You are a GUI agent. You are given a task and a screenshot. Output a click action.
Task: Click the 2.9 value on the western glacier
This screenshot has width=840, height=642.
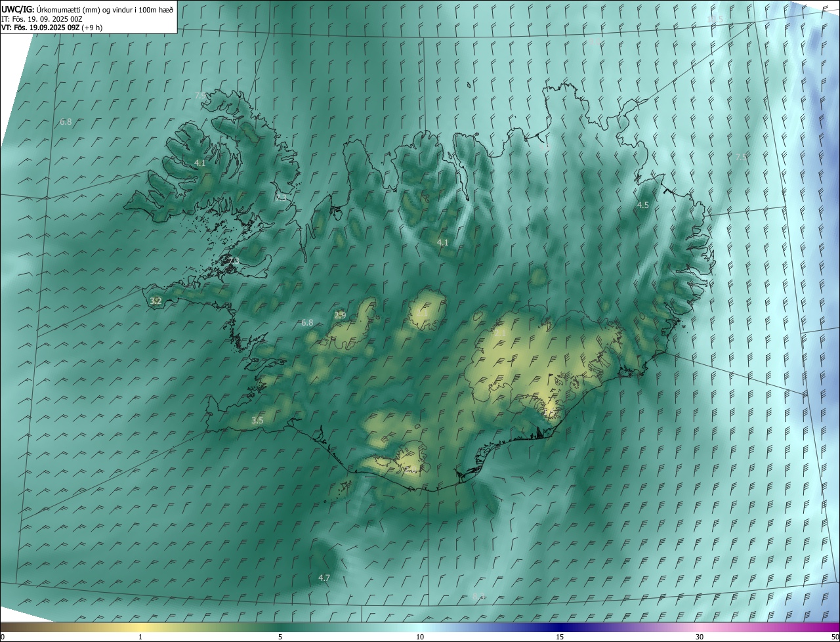pyautogui.click(x=340, y=316)
